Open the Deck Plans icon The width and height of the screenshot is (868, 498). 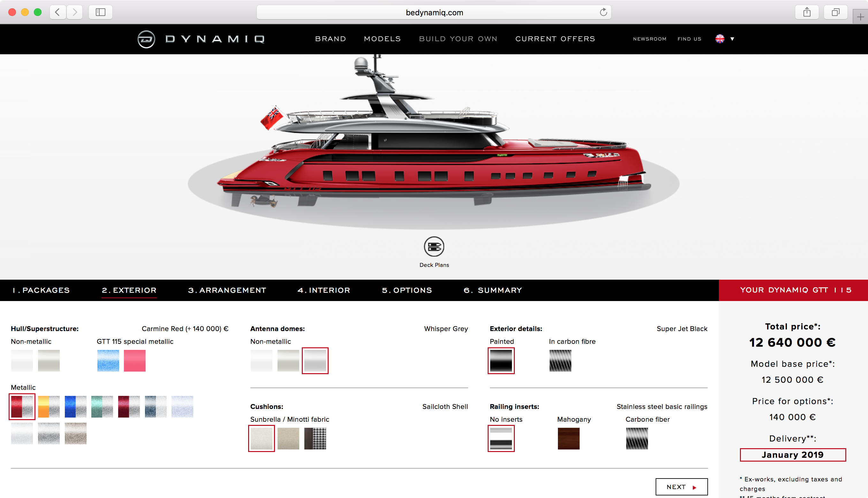[x=434, y=246]
